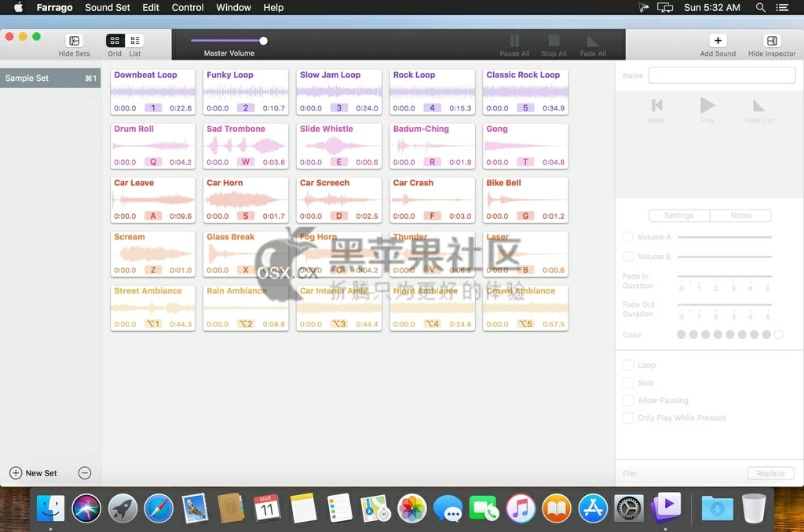Click the Sad Trombone sound tile
Viewport: 804px width, 532px height.
(246, 146)
